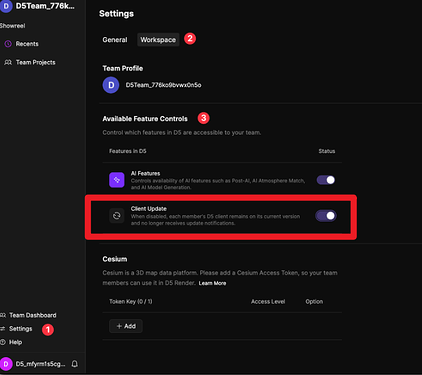Click the Client Update refresh icon

click(x=117, y=216)
